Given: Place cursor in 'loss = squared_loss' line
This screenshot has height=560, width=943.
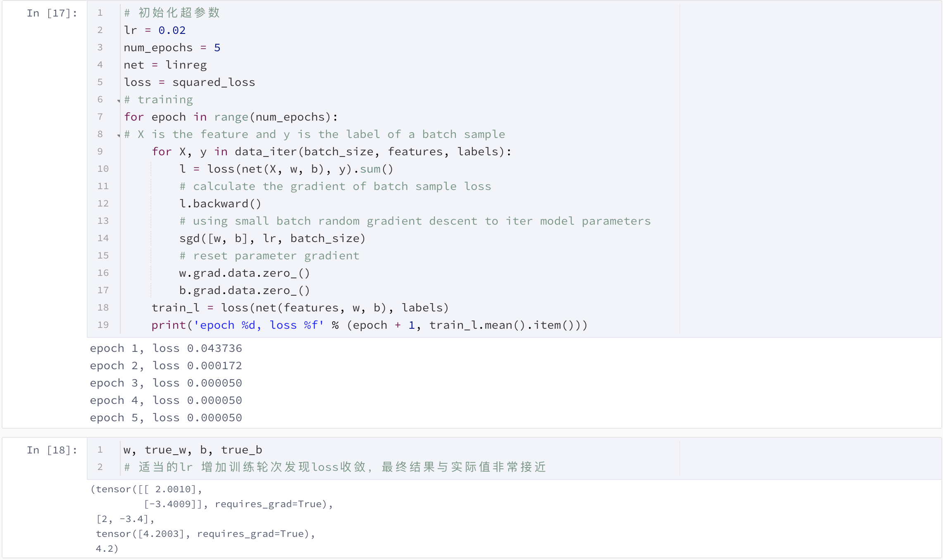Looking at the screenshot, I should click(189, 83).
